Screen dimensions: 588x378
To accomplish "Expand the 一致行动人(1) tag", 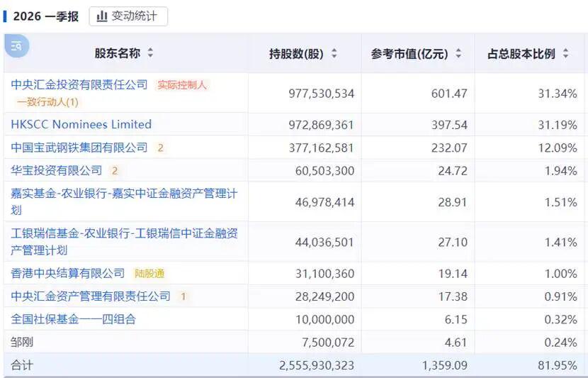I will click(47, 102).
